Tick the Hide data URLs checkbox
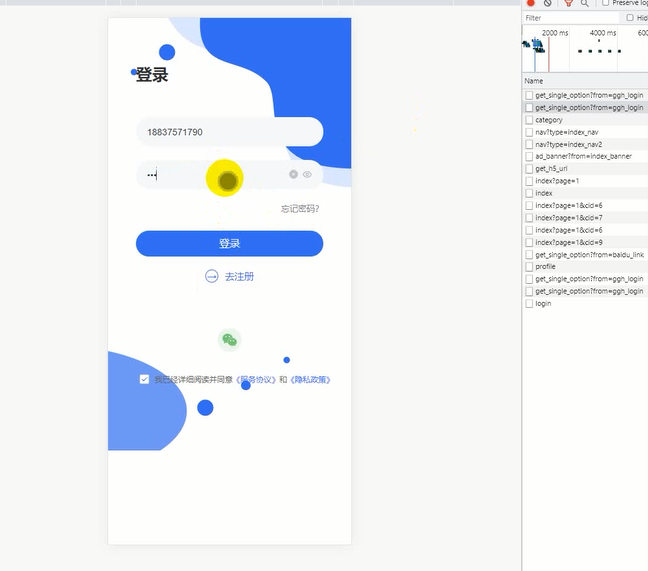 click(x=630, y=18)
